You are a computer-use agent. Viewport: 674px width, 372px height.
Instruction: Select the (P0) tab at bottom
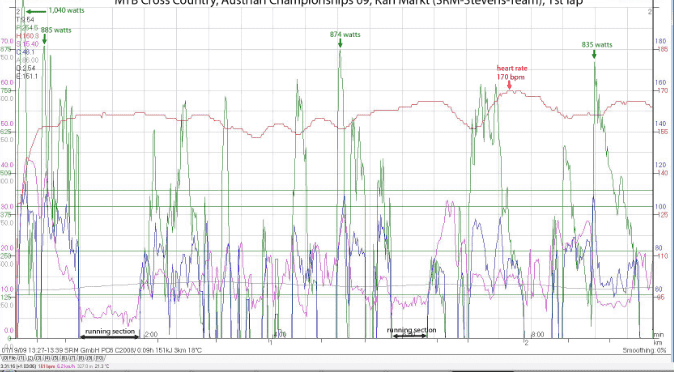point(100,358)
